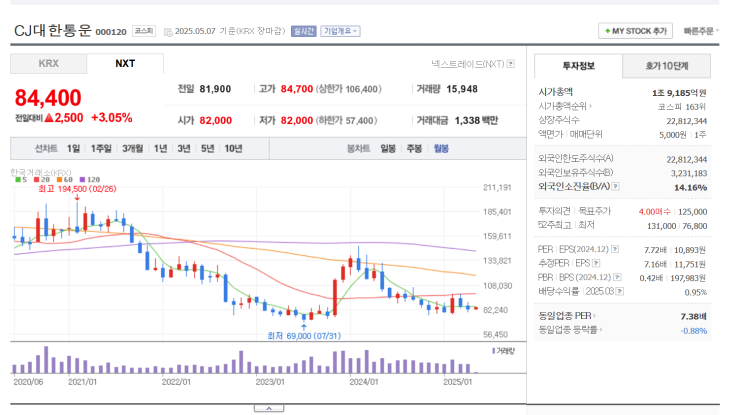
Task: Click the 2023/01 axis label
Action: click(270, 382)
